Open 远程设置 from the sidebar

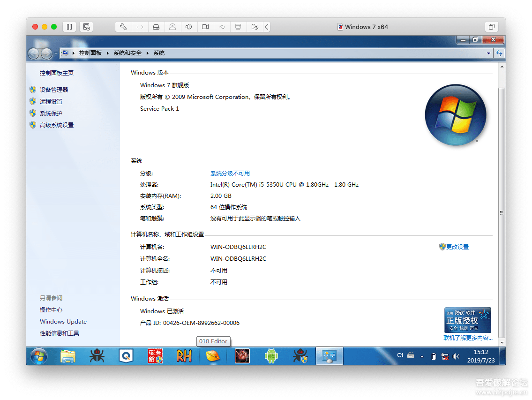(x=51, y=102)
